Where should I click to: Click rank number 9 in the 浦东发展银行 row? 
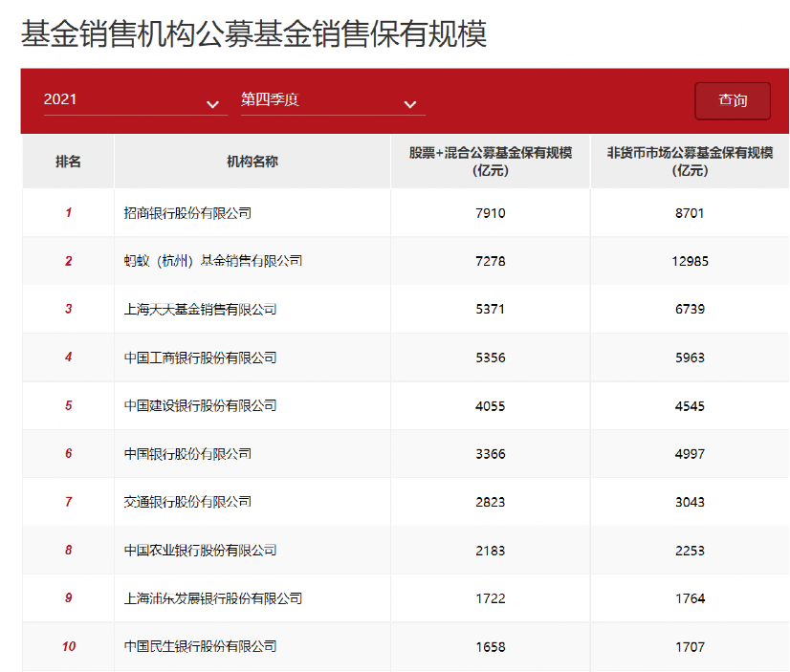(69, 597)
